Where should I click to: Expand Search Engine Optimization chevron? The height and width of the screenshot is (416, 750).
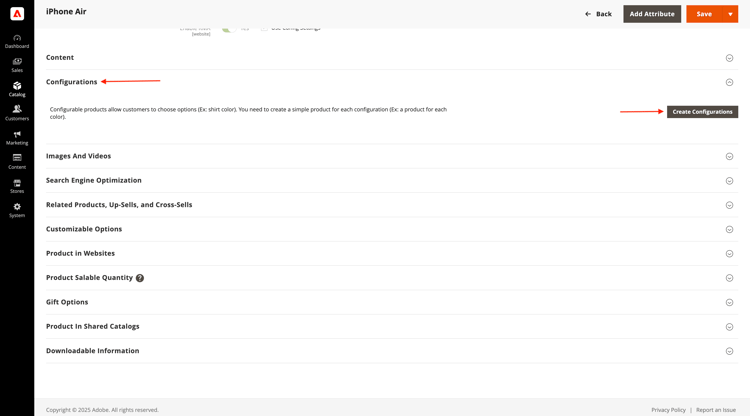[729, 181]
